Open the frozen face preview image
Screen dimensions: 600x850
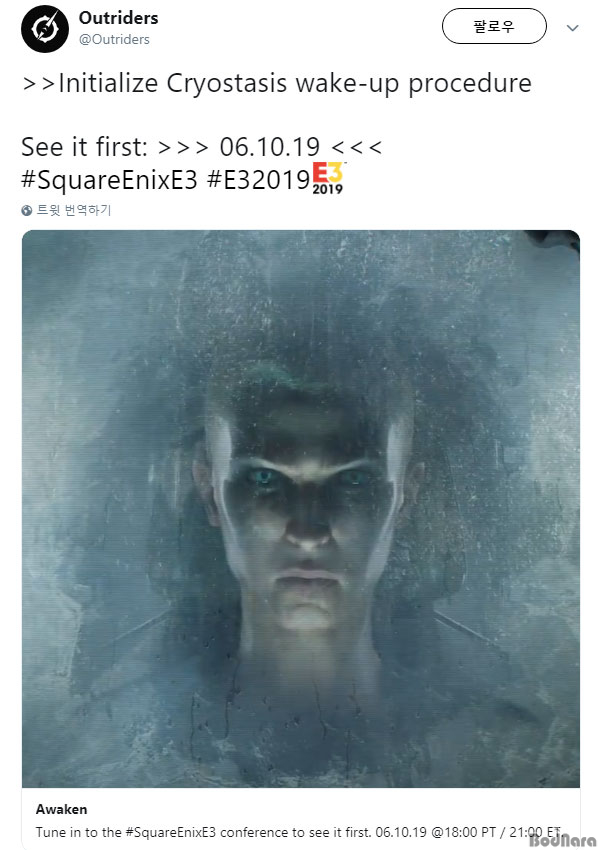click(x=301, y=508)
